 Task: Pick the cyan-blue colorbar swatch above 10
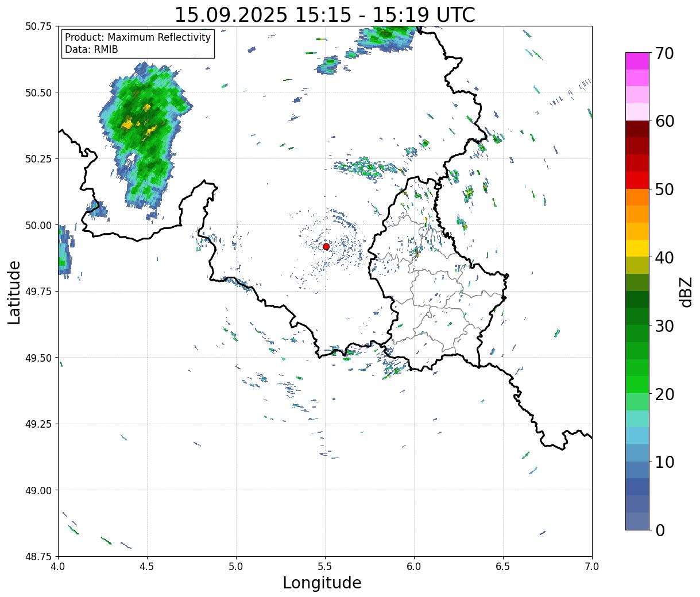click(637, 452)
